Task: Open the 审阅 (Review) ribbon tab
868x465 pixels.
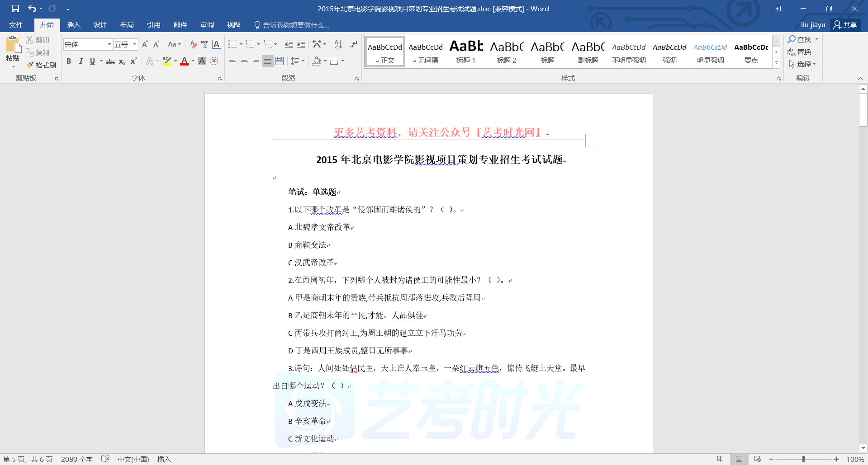Action: pyautogui.click(x=207, y=25)
